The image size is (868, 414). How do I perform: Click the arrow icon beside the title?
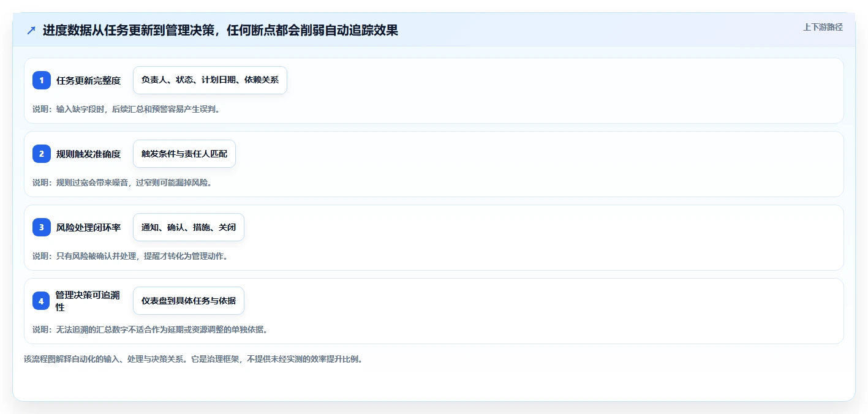click(x=31, y=30)
